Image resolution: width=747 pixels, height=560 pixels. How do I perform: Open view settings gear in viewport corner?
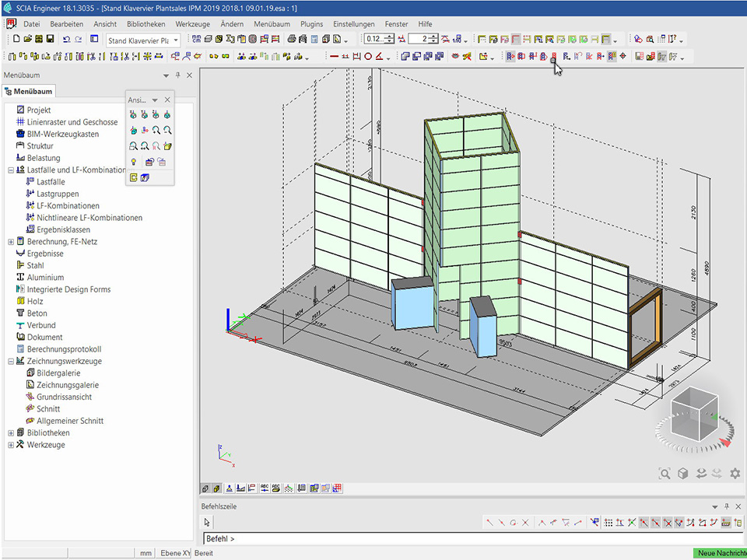point(734,473)
